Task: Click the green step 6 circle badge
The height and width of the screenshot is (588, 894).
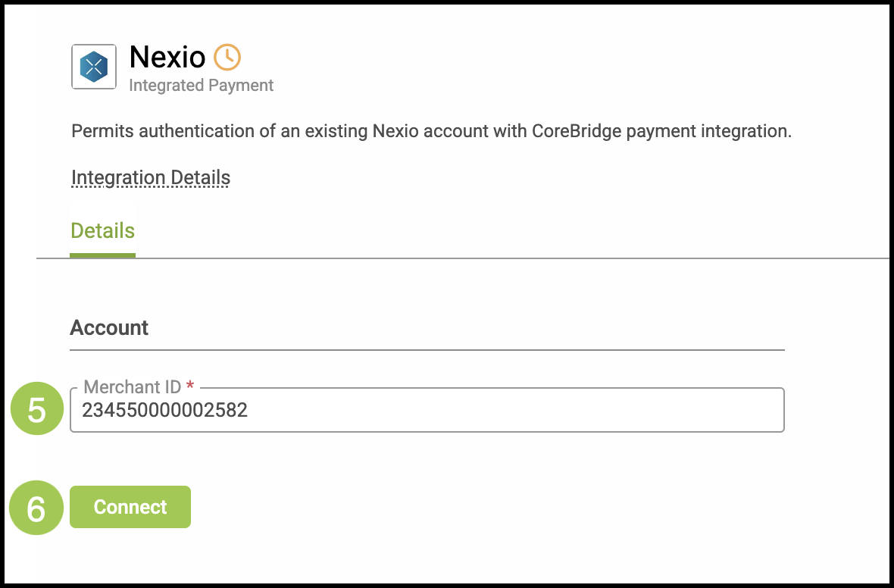Action: pos(36,508)
